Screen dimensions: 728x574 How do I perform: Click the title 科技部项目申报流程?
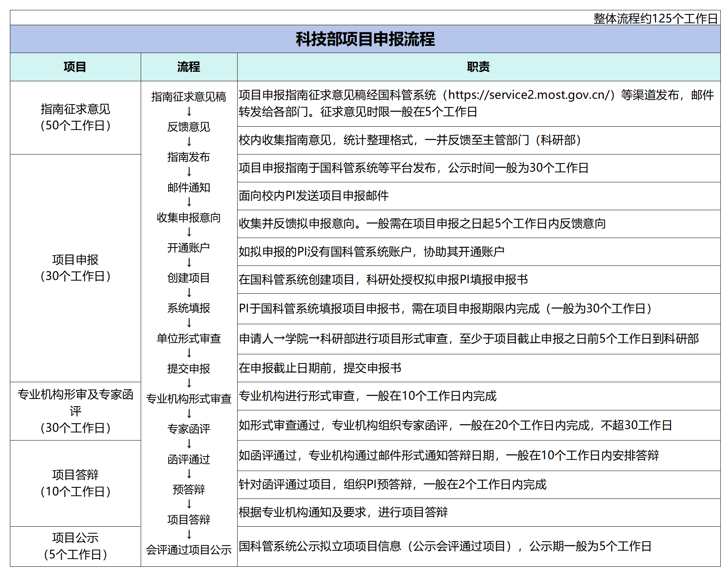point(365,39)
